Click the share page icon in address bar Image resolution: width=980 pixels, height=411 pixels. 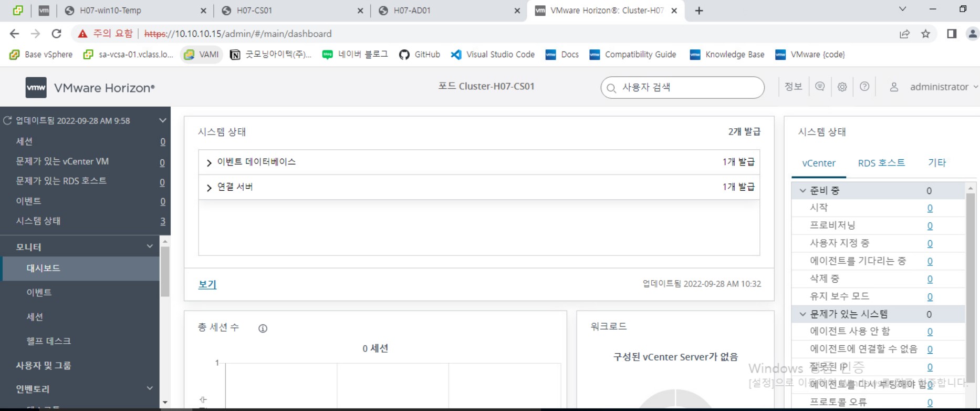pyautogui.click(x=904, y=34)
